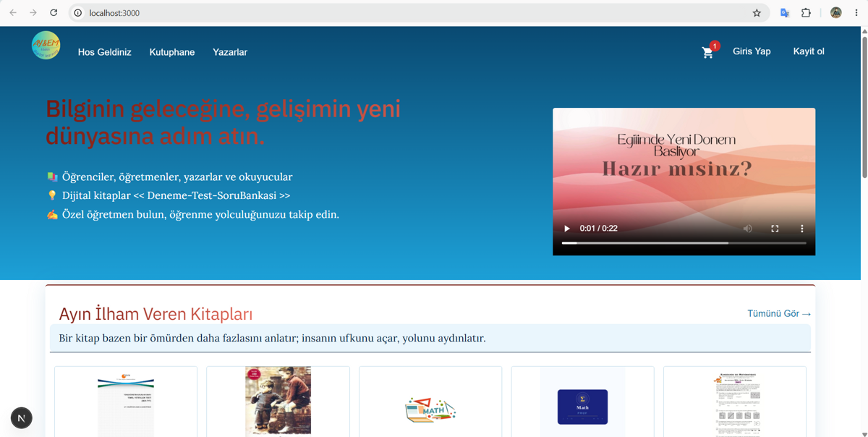The image size is (868, 437).
Task: Click the A&EM site logo
Action: [x=46, y=46]
